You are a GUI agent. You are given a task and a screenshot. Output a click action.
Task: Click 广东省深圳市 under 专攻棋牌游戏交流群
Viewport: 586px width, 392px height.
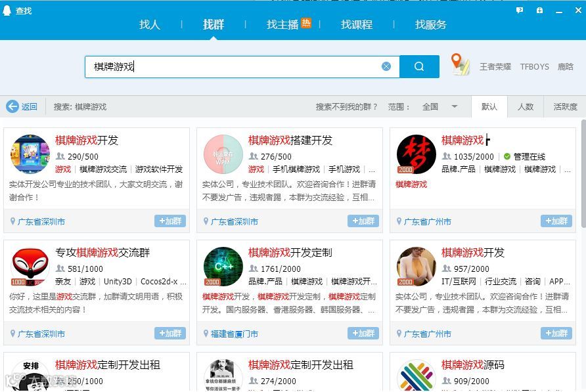pos(41,334)
